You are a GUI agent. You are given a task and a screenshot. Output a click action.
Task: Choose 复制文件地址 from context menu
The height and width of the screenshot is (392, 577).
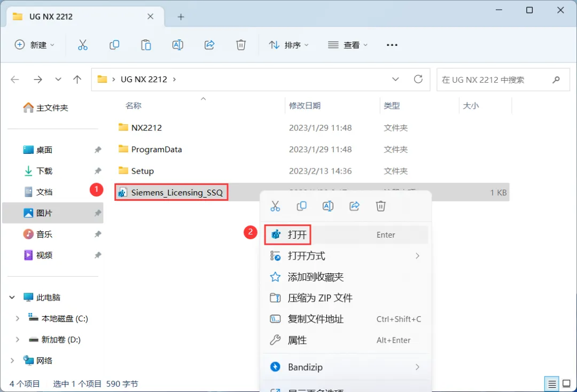click(x=346, y=319)
